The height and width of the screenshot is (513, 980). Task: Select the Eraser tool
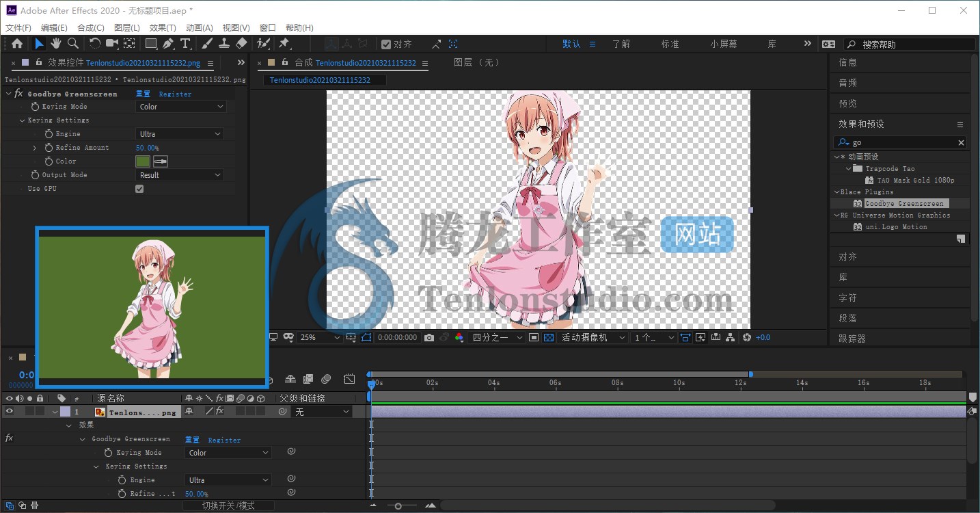(x=241, y=44)
